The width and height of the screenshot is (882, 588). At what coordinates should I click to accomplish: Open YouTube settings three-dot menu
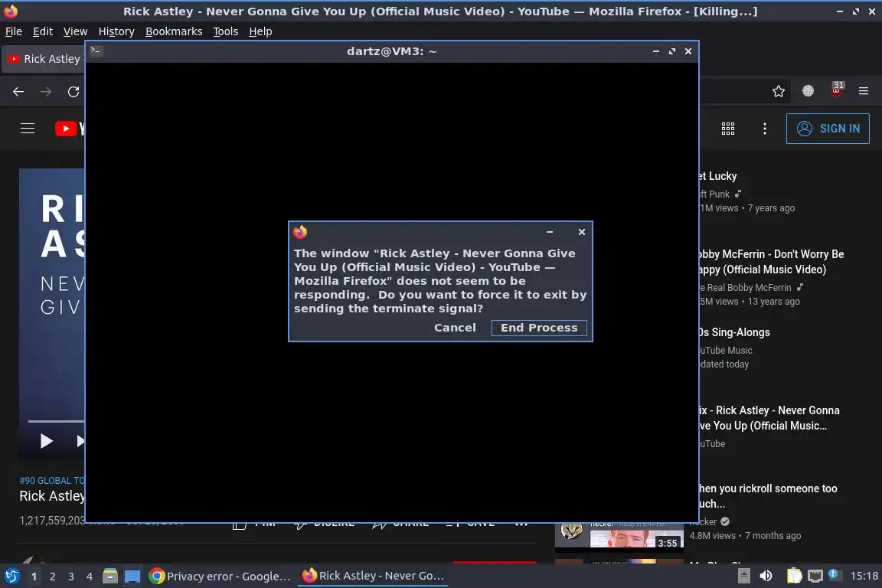[x=764, y=129]
